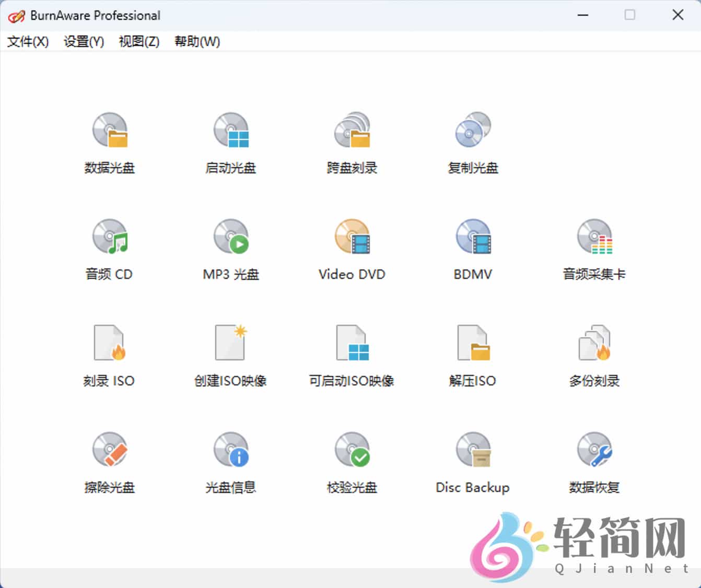Open the BDMV authoring tool
701x588 pixels.
click(x=472, y=248)
